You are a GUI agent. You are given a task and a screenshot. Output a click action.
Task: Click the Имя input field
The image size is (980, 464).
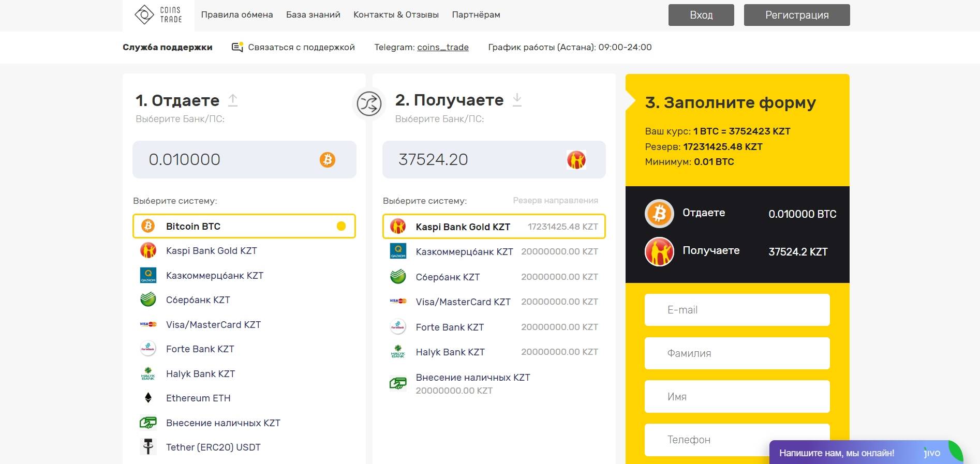737,396
